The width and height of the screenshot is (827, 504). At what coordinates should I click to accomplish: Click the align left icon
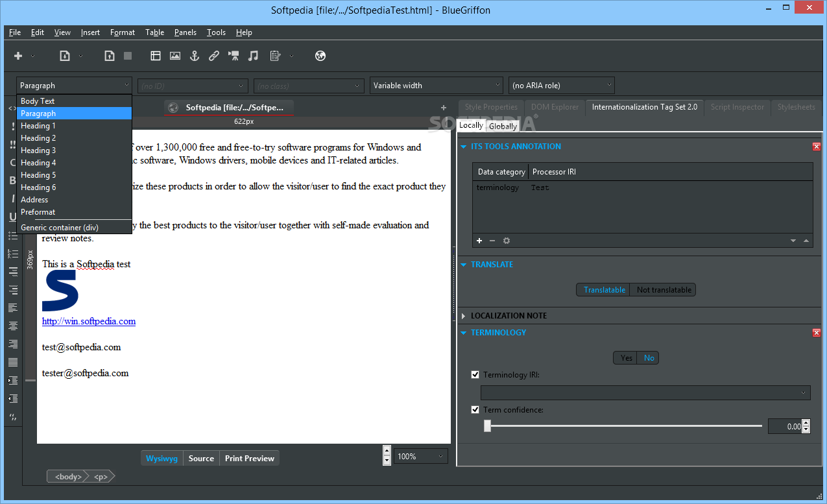(x=13, y=307)
